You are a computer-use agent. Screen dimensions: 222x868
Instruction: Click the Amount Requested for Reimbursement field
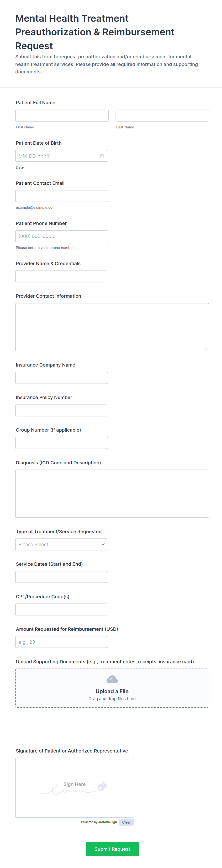coord(62,642)
